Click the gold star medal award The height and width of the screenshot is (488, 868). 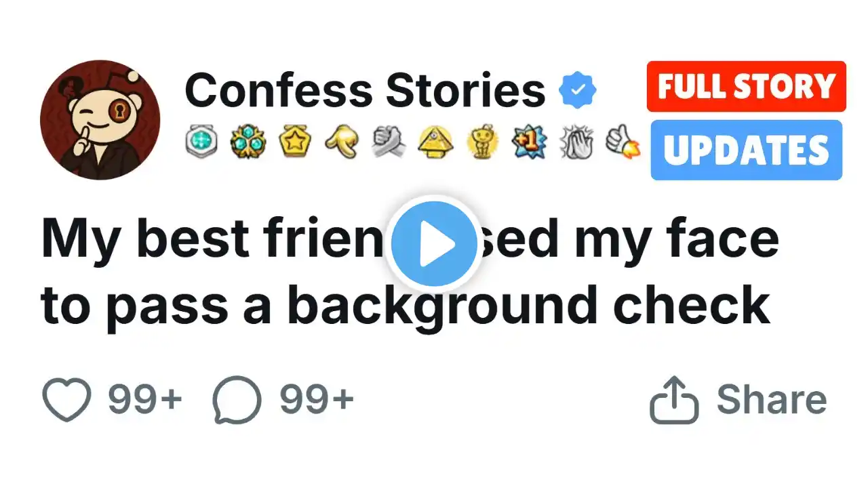[294, 142]
